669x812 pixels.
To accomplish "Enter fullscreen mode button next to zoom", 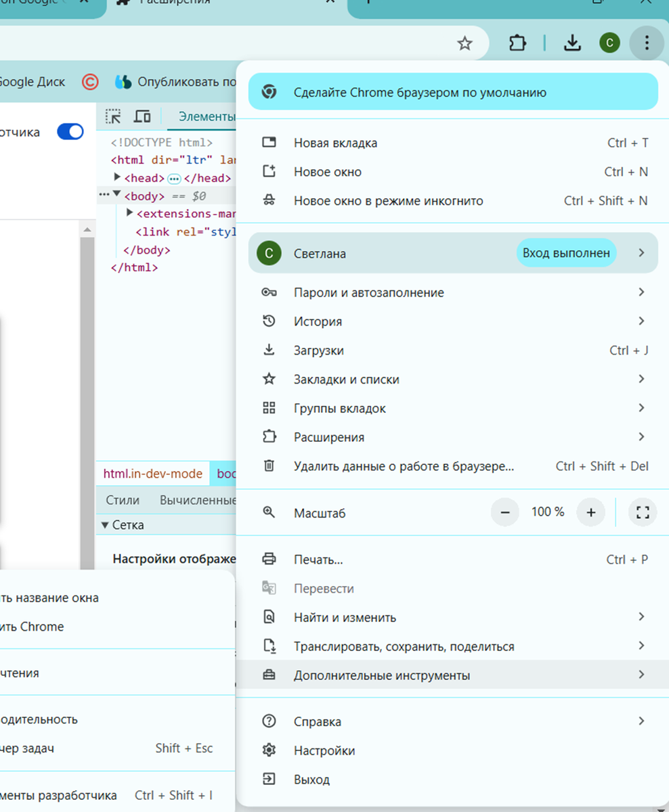I will (643, 512).
